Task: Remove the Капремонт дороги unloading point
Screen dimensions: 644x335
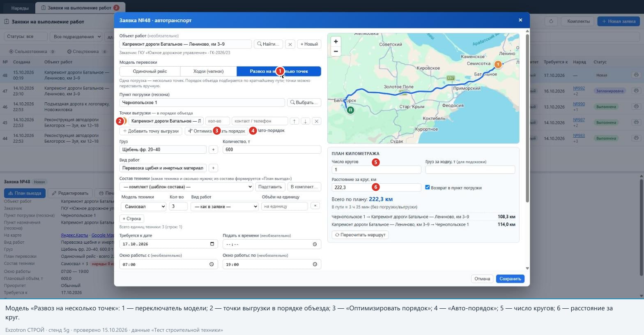Action: tap(316, 121)
